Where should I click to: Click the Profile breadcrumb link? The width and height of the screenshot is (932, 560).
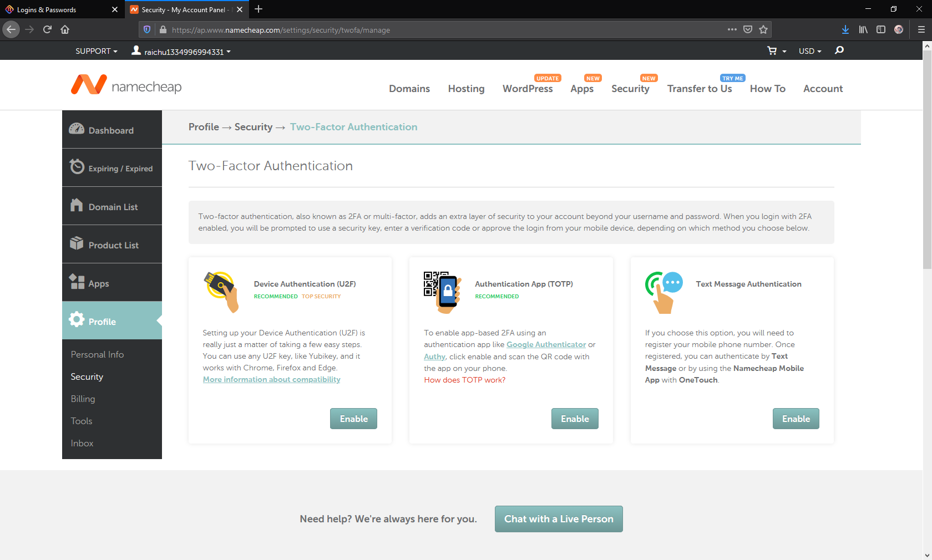pos(204,127)
